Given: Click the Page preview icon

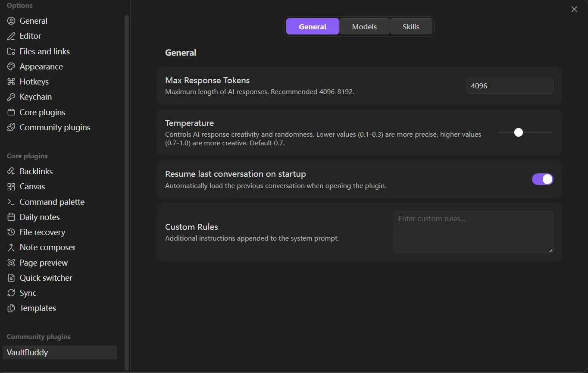Looking at the screenshot, I should (11, 263).
